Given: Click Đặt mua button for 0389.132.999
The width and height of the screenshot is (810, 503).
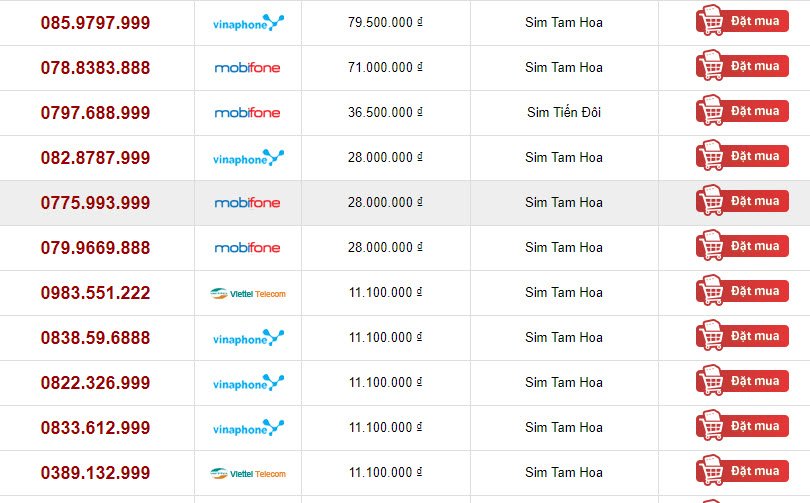Looking at the screenshot, I should tap(742, 470).
